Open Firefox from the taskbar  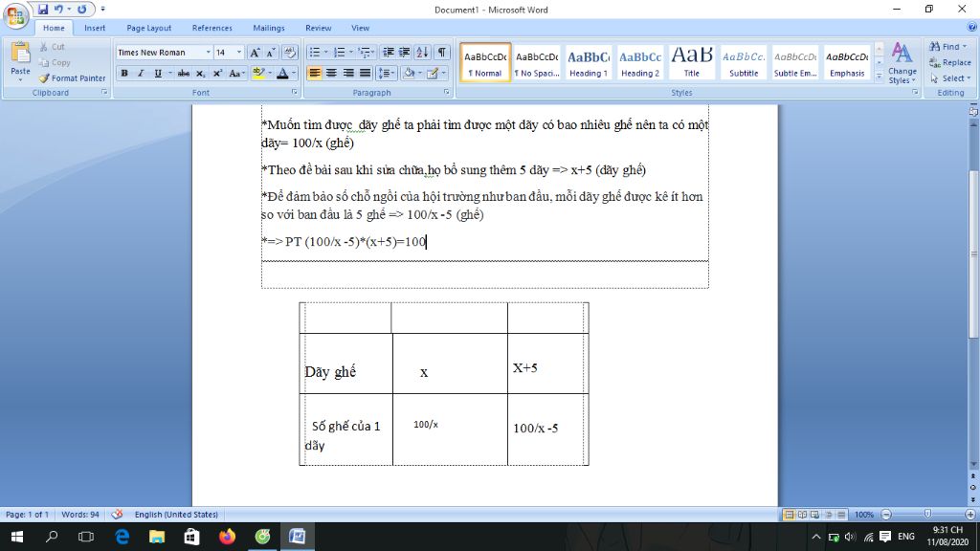228,537
